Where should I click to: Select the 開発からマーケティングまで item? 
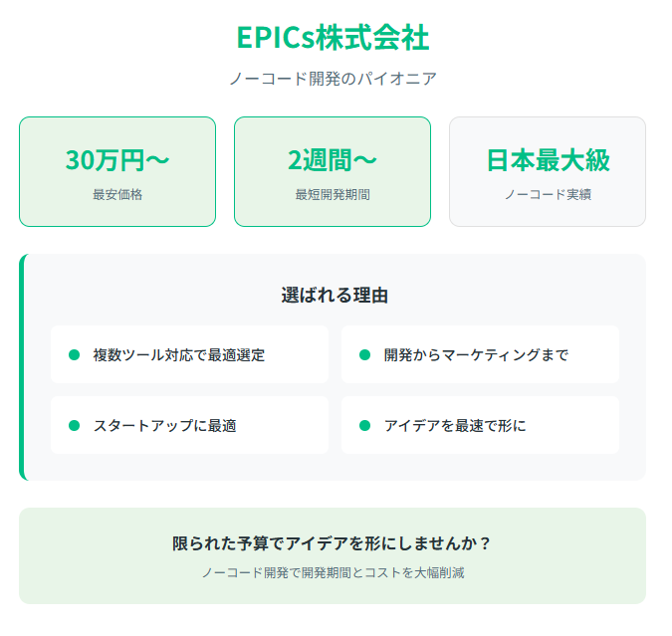[x=480, y=354]
